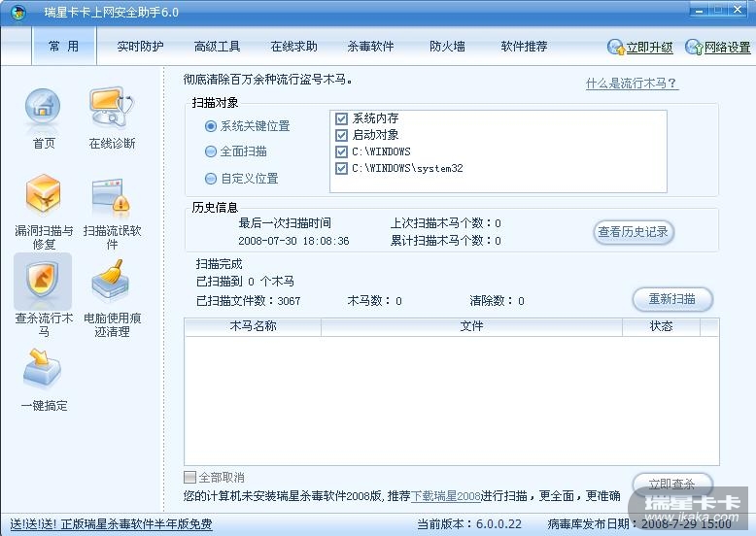Select 查杀流行木马 trojan scan icon
The image size is (756, 536).
(43, 282)
